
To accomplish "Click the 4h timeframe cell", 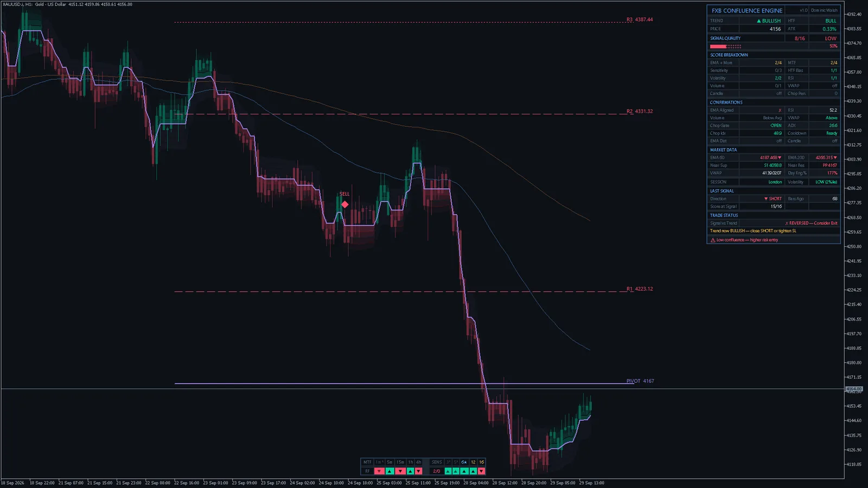I will point(418,462).
